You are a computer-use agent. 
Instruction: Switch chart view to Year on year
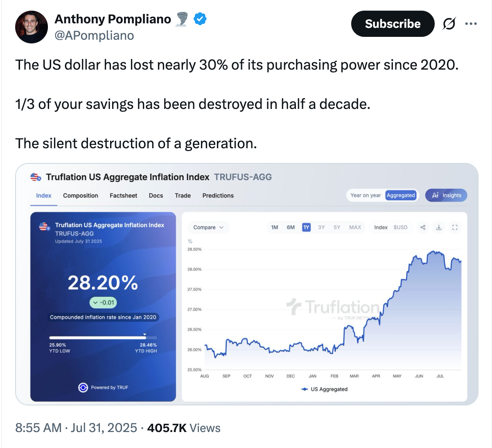point(366,195)
